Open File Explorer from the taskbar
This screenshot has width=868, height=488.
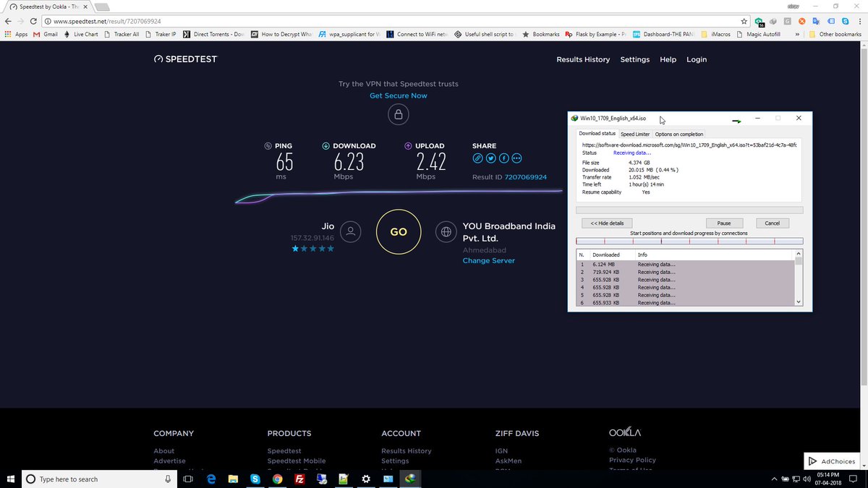coord(233,479)
